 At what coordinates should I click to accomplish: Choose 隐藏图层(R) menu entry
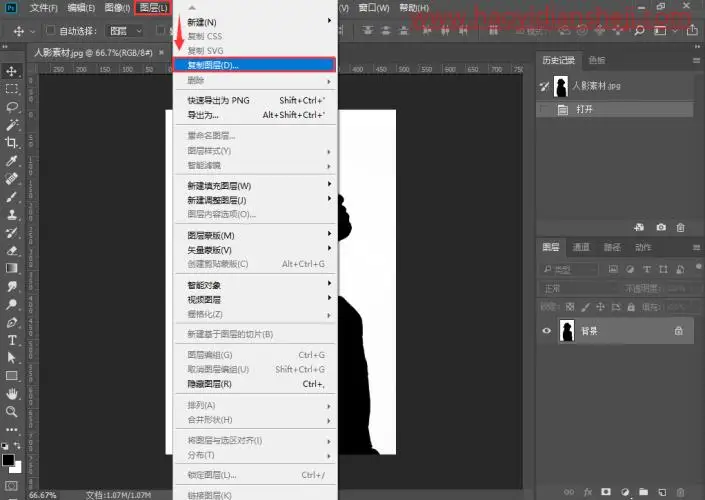[255, 384]
